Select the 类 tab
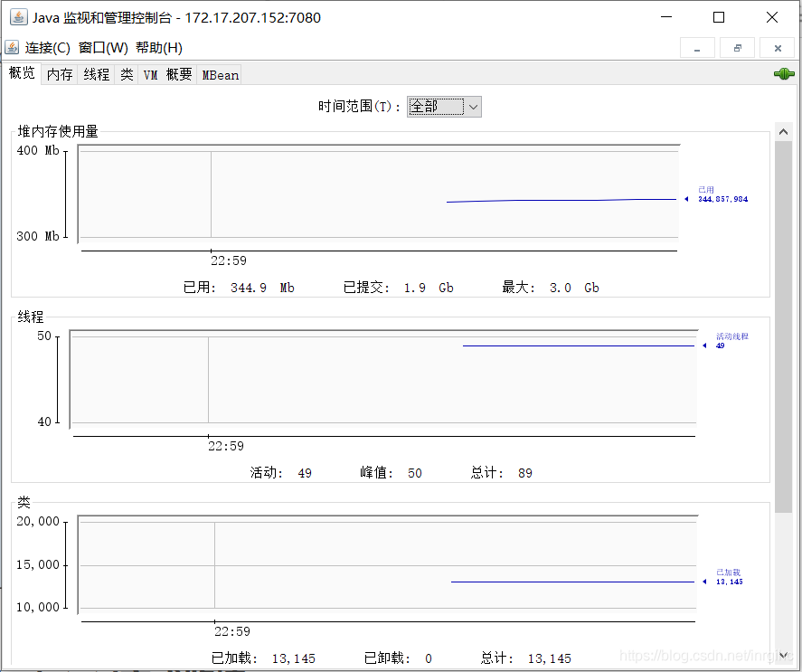Image resolution: width=802 pixels, height=672 pixels. click(x=126, y=73)
